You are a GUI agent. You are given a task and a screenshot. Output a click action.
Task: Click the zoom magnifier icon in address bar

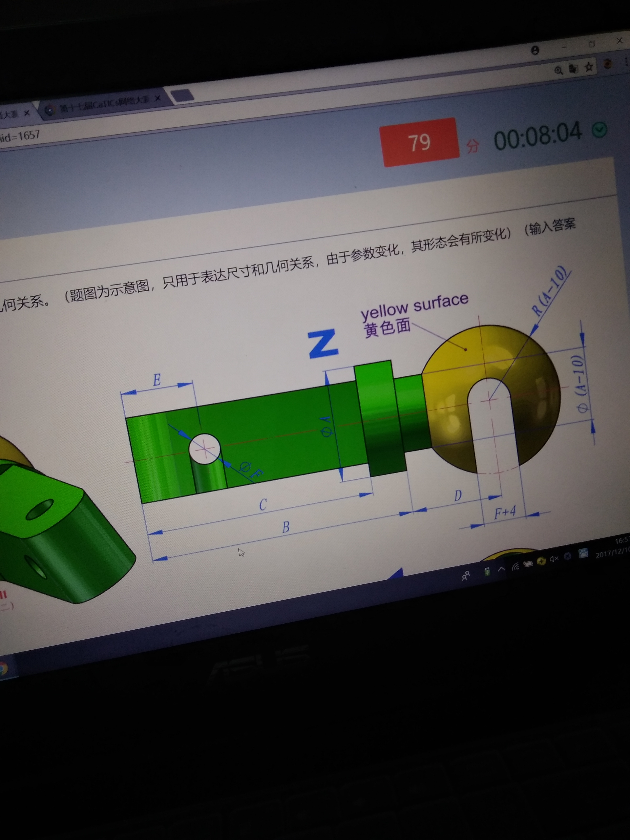(558, 71)
